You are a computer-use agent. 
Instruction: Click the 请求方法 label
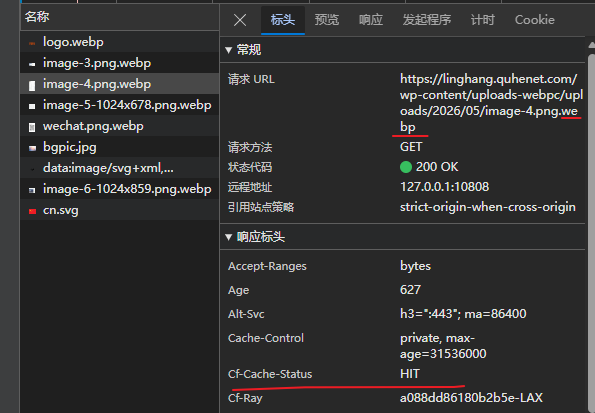[x=250, y=147]
